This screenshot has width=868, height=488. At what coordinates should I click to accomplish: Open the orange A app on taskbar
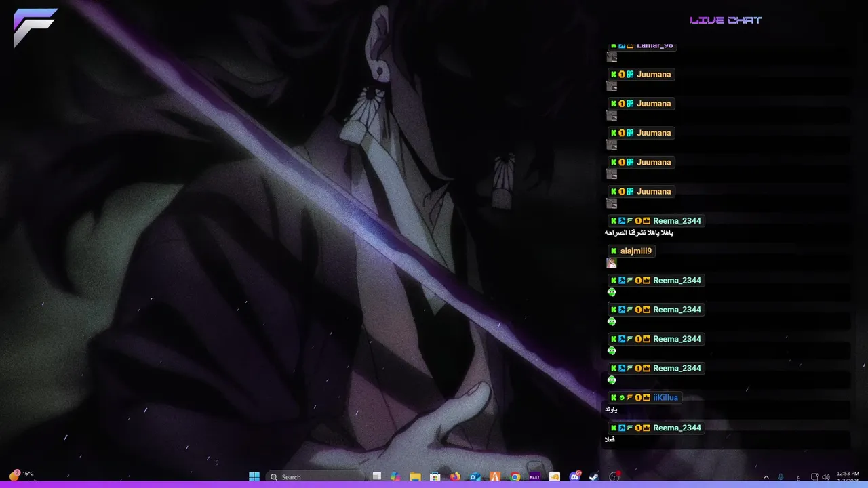click(495, 476)
